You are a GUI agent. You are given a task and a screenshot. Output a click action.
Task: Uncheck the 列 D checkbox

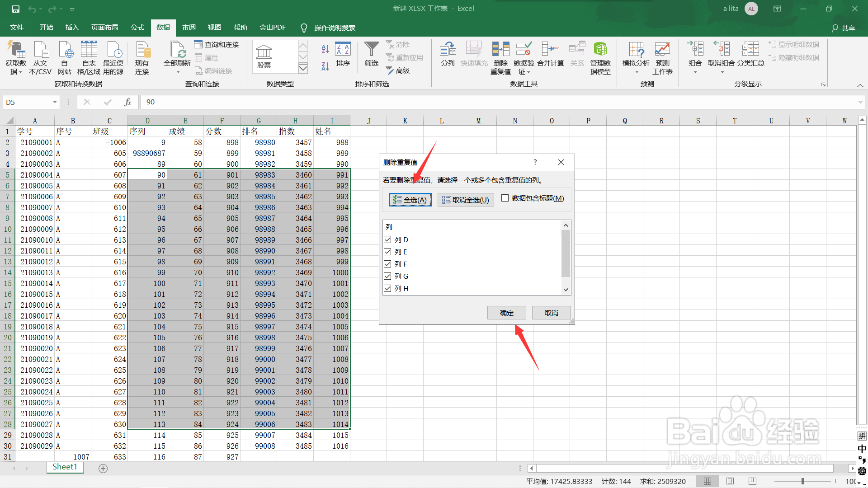click(387, 239)
